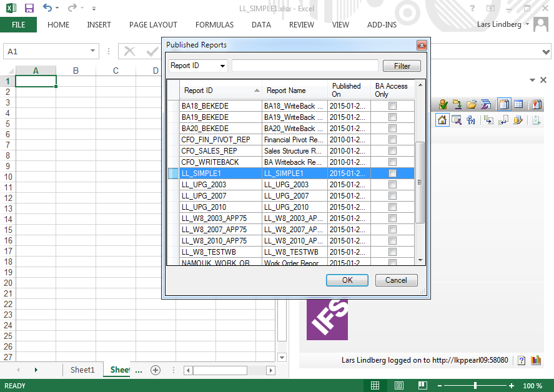Viewport: 554px width, 392px height.
Task: Open the HOME ribbon tab
Action: 58,25
